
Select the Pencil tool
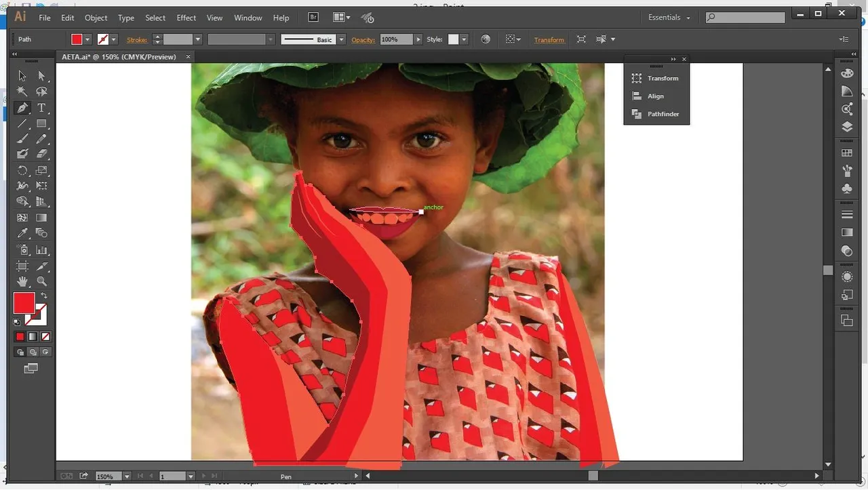pos(41,139)
